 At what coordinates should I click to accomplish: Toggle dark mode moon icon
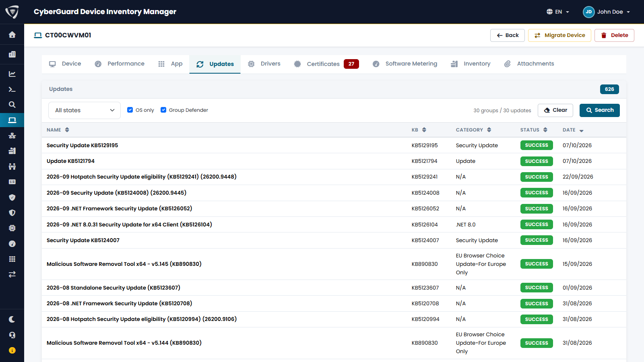12,319
